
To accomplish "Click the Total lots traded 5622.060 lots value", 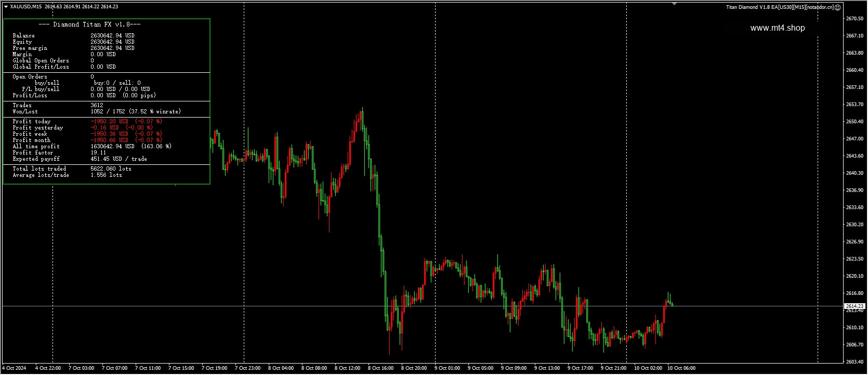I will (111, 169).
